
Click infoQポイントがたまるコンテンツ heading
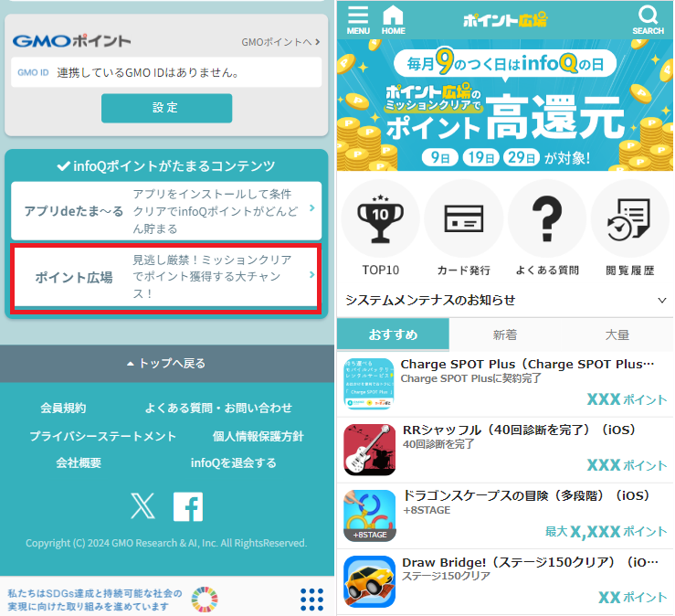(166, 165)
